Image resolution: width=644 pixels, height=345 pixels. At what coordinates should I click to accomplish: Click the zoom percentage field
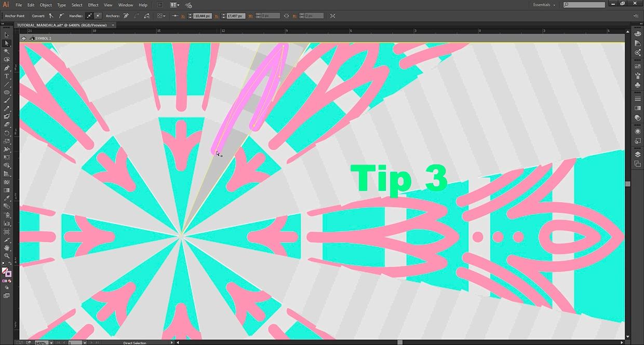click(x=42, y=342)
